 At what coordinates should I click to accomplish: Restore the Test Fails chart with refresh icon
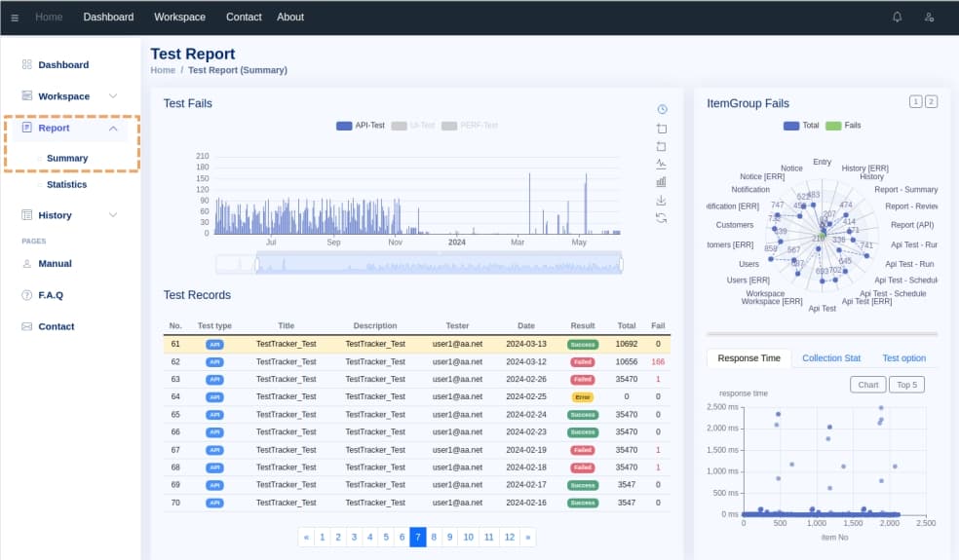(x=662, y=218)
